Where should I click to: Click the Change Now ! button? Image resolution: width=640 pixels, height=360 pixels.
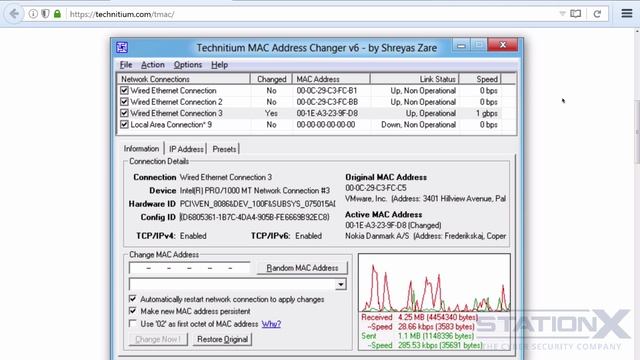coord(158,339)
